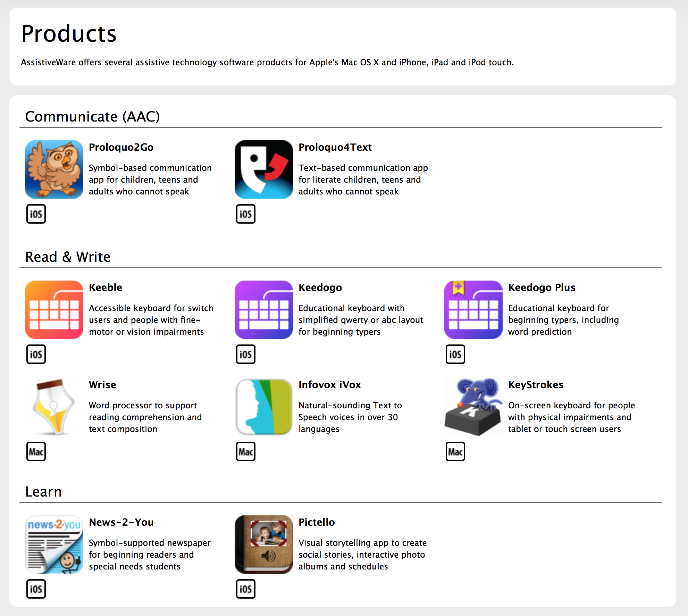Select the Mac badge under KeyStrokes

[x=455, y=451]
